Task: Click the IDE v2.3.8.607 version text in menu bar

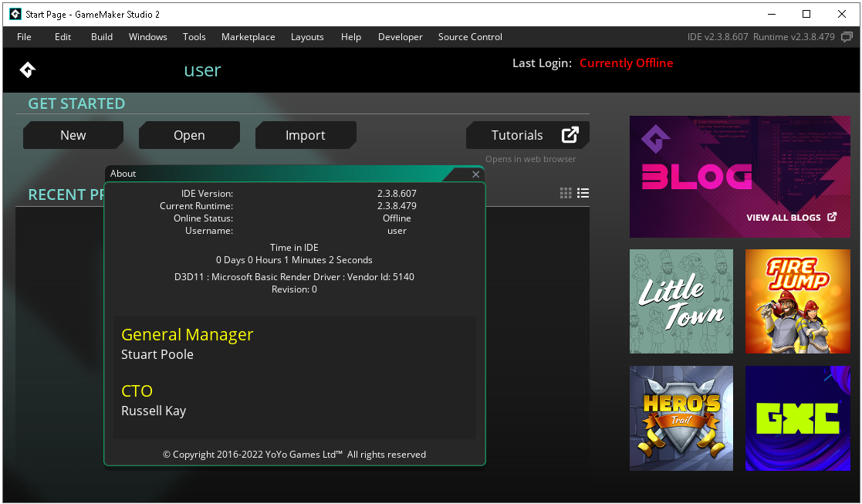Action: [x=718, y=37]
